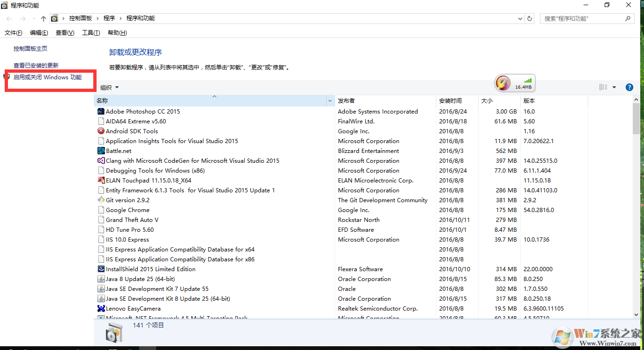The image size is (644, 350).
Task: Open the 查看(V) menu
Action: pos(65,32)
